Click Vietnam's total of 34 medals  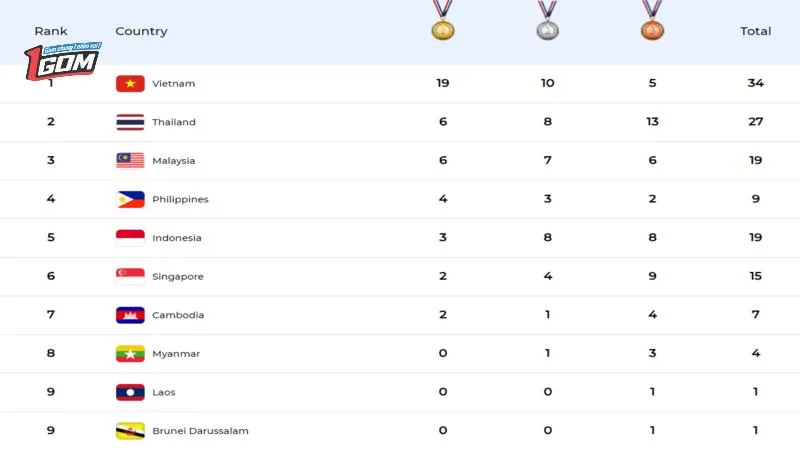[x=756, y=83]
